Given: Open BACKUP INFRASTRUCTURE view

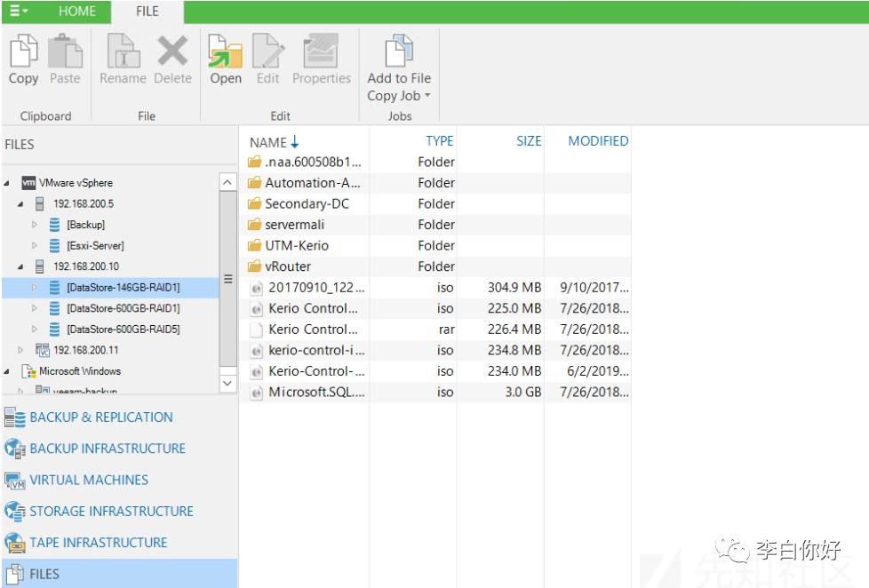Looking at the screenshot, I should coord(108,449).
